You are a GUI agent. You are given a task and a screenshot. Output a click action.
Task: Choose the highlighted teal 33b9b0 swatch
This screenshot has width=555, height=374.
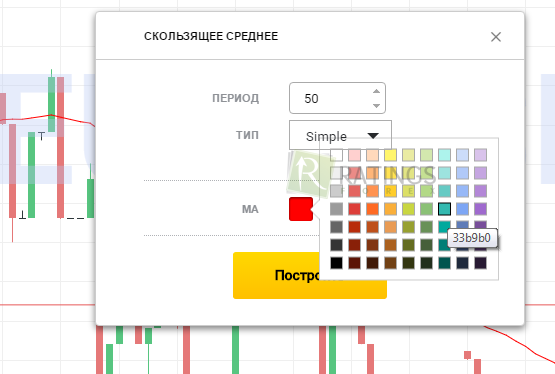click(444, 209)
